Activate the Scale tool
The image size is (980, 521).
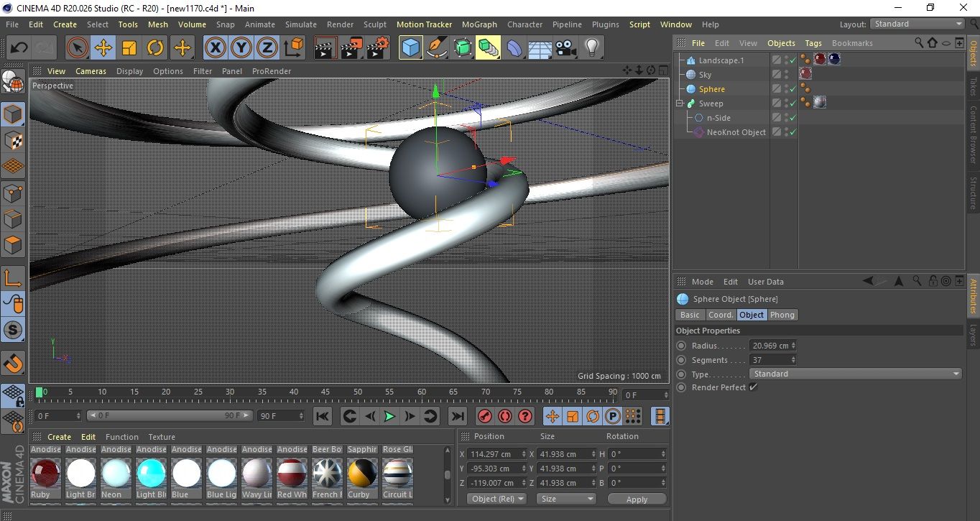pos(129,48)
